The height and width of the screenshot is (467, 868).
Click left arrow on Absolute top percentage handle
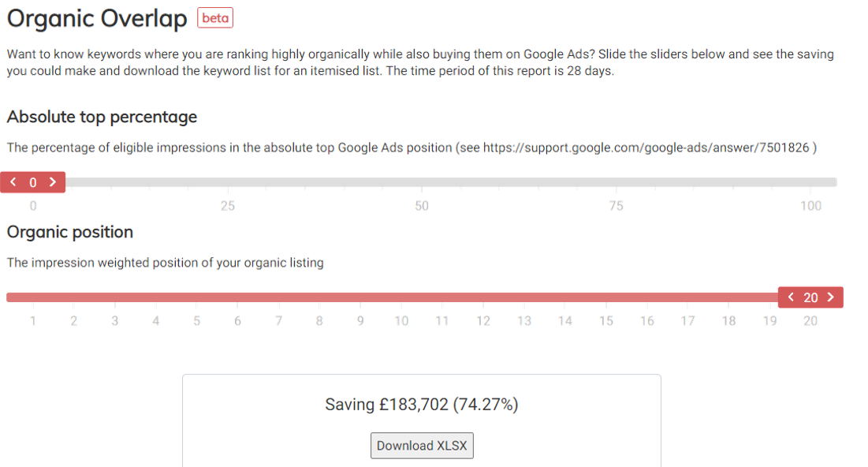(13, 182)
